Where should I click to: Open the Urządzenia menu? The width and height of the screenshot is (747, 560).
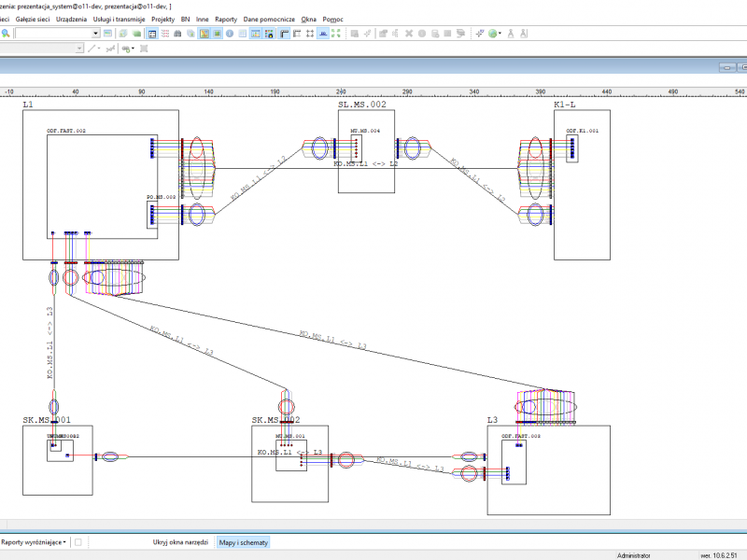(x=72, y=19)
